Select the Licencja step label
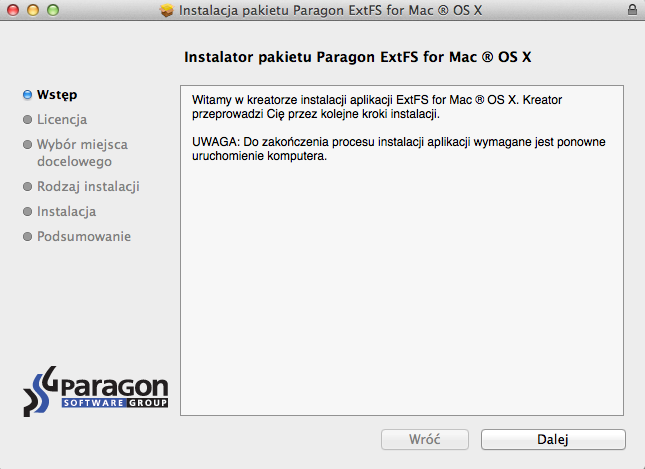The height and width of the screenshot is (469, 645). (x=62, y=120)
